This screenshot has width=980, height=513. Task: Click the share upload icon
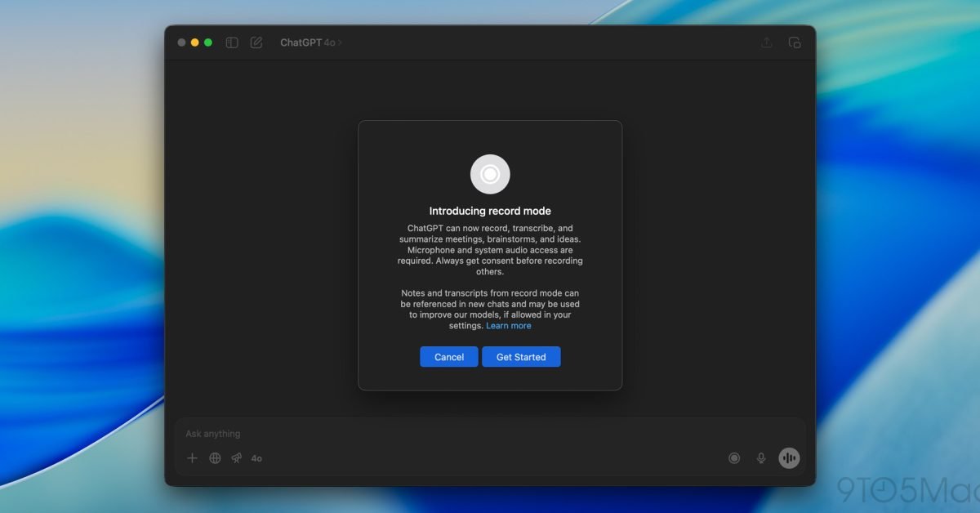[766, 42]
